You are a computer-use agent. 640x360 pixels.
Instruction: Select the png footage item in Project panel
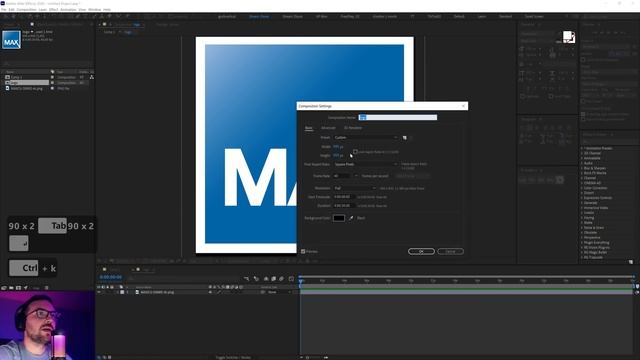(27, 88)
